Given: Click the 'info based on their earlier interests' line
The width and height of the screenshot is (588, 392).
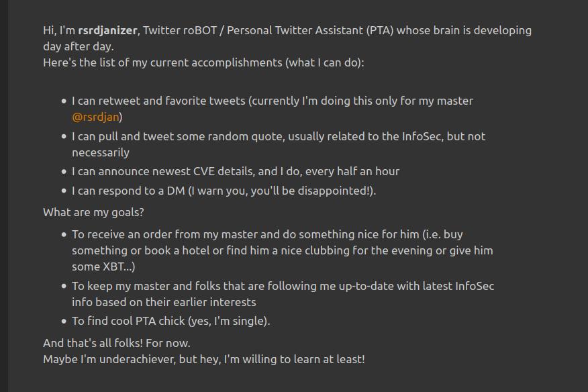Looking at the screenshot, I should pos(164,302).
